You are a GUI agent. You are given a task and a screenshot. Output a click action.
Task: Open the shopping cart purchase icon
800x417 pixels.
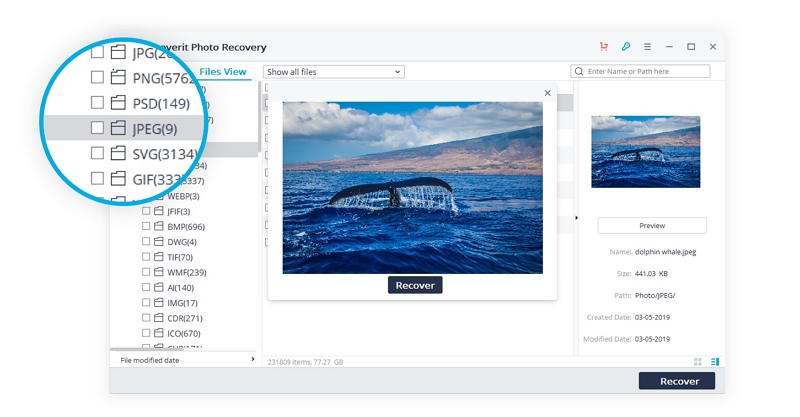point(604,46)
